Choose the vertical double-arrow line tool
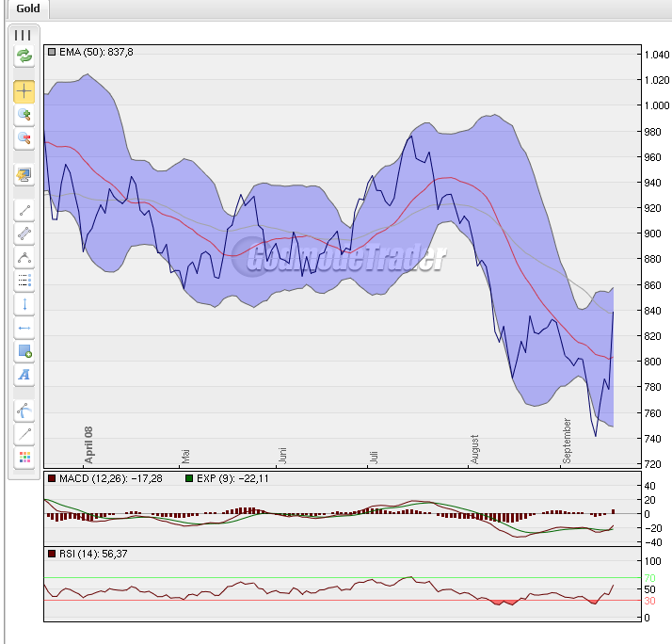672x644 pixels. tap(24, 304)
